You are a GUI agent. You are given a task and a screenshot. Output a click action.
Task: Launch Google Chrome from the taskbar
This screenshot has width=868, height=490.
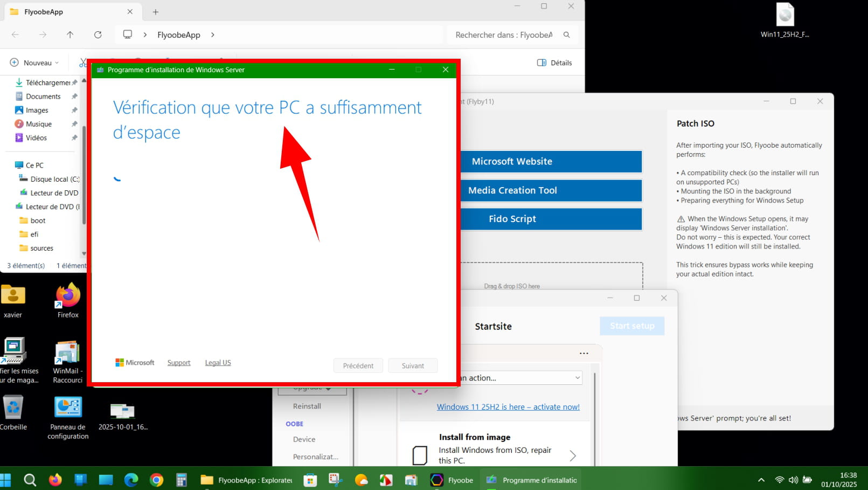[156, 480]
